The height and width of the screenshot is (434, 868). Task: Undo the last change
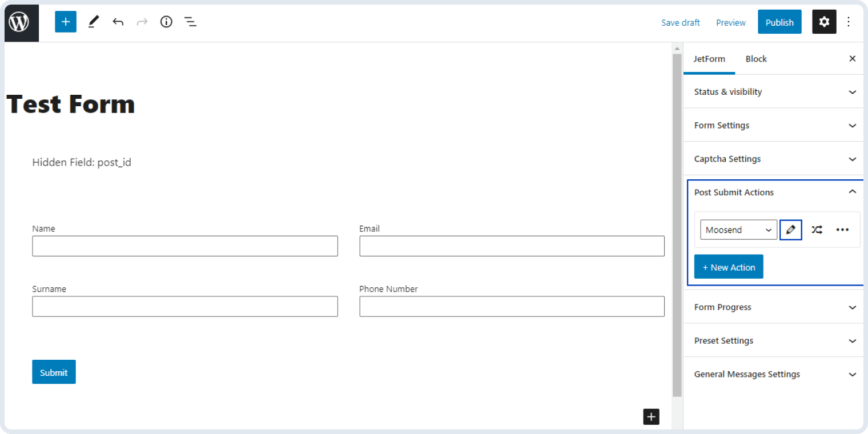pyautogui.click(x=118, y=21)
